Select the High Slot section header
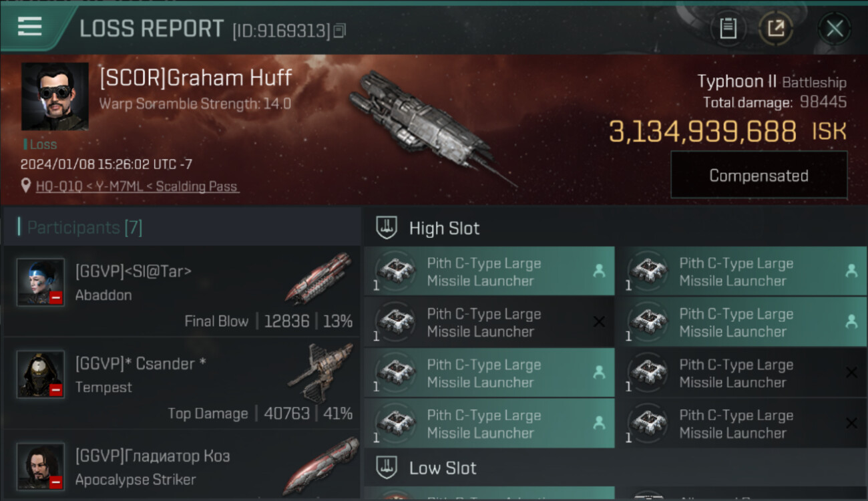The width and height of the screenshot is (868, 501). pyautogui.click(x=444, y=228)
